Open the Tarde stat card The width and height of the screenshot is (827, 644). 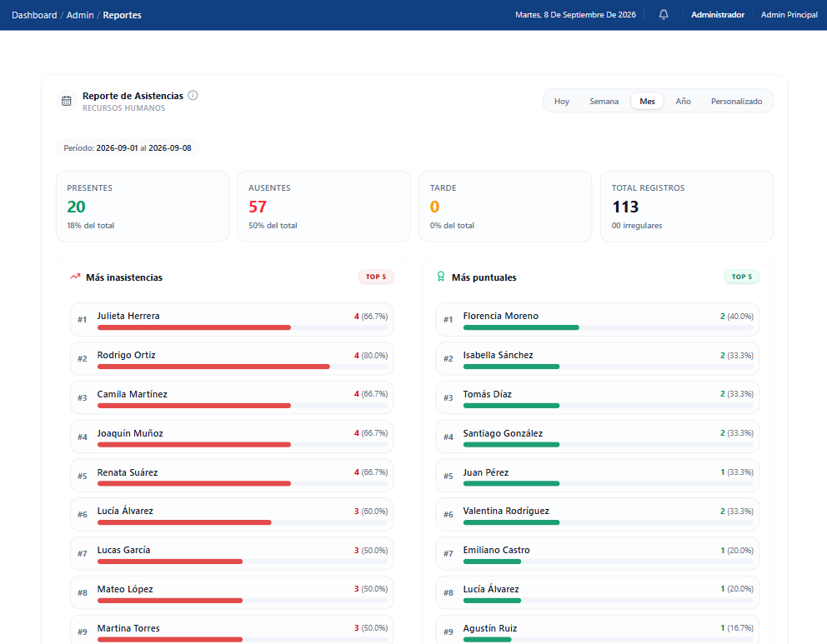click(x=505, y=206)
